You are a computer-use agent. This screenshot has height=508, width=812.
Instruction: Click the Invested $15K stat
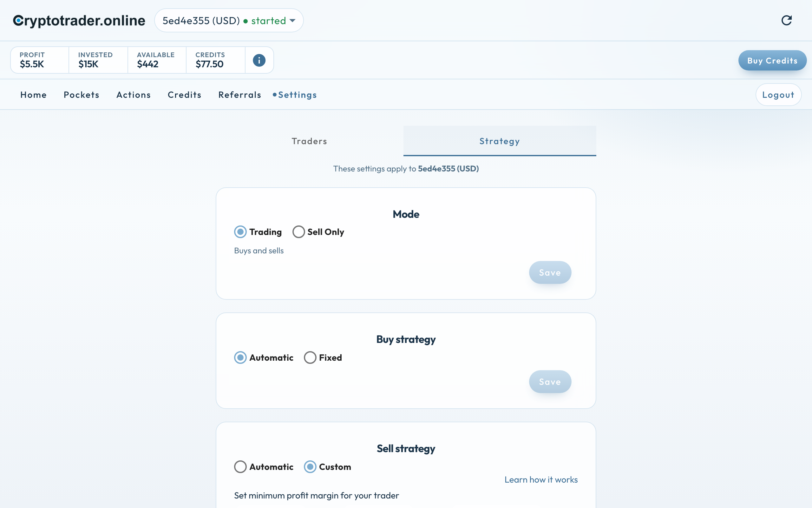tap(98, 60)
